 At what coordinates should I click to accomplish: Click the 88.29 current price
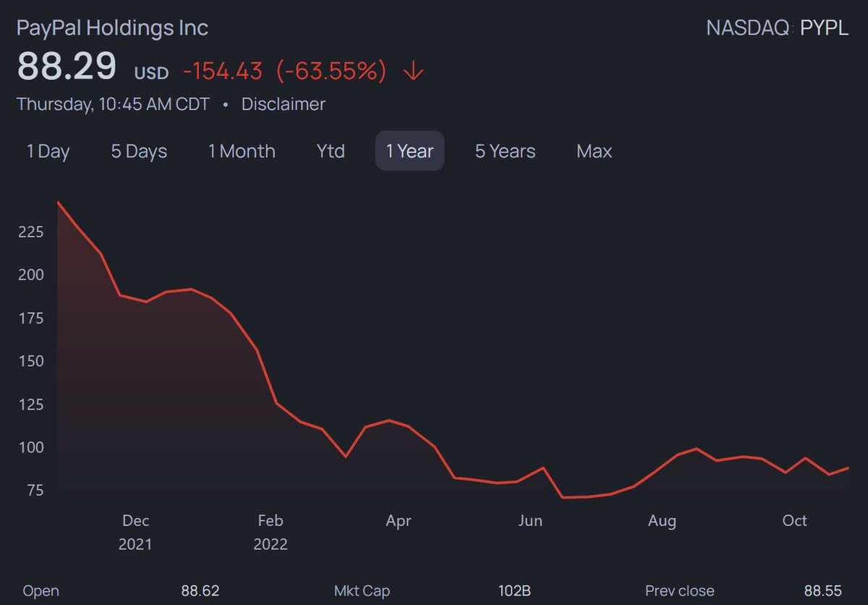[x=67, y=67]
